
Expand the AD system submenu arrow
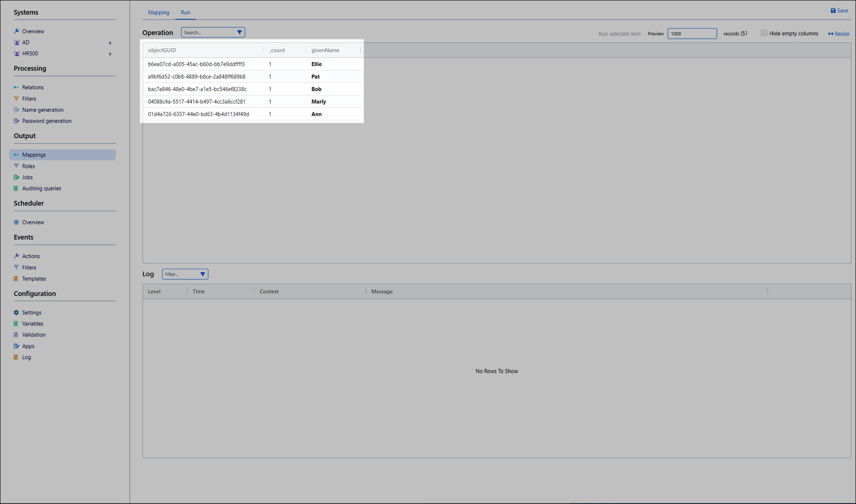pyautogui.click(x=110, y=43)
